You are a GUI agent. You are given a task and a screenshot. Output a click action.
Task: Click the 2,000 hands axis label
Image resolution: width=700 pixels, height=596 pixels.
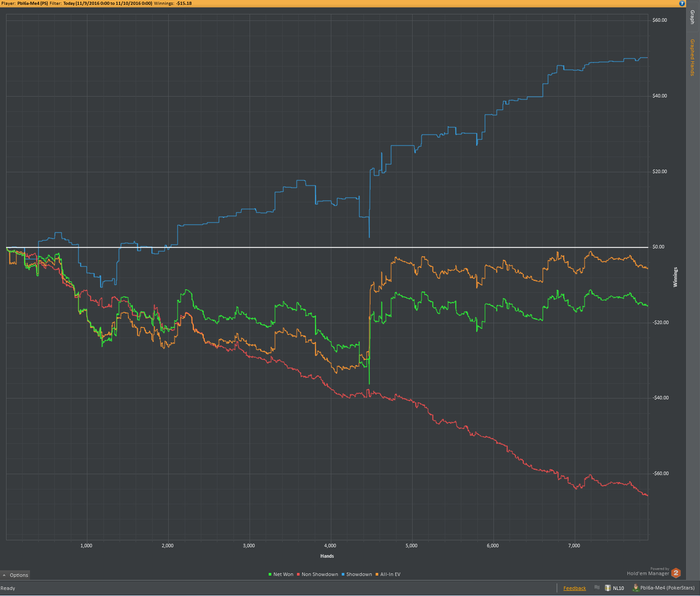tap(167, 546)
